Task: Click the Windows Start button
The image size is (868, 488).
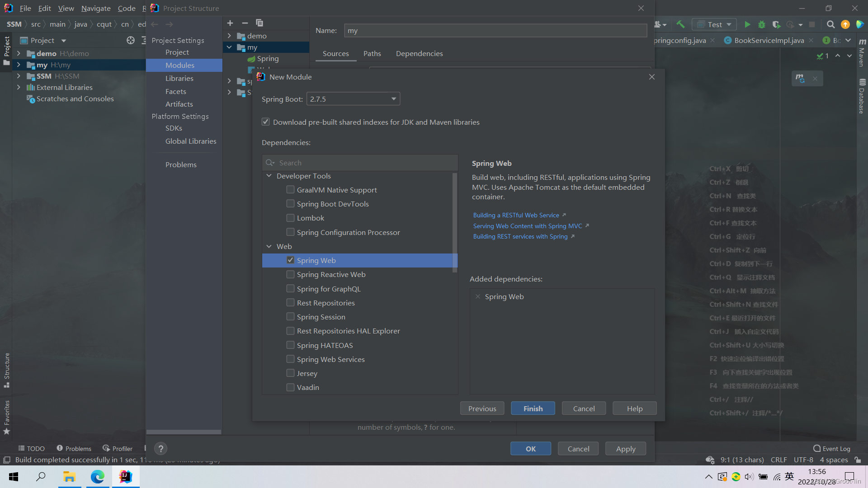Action: coord(14,477)
